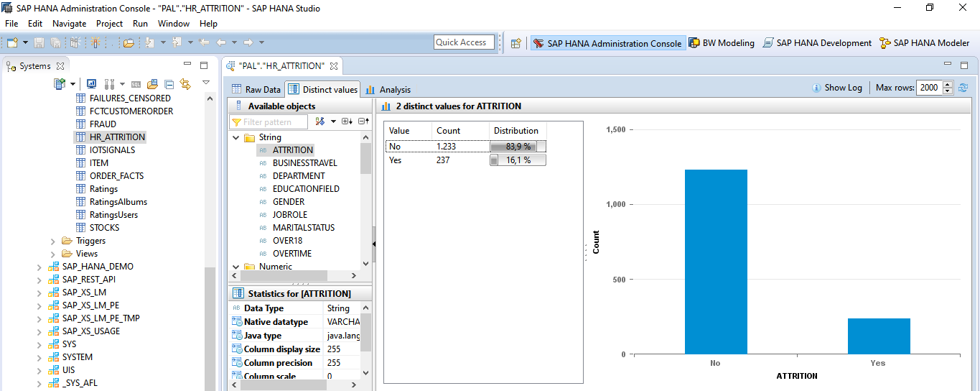The width and height of the screenshot is (980, 391).
Task: Select the HR_ATTRITION table in Systems tree
Action: pyautogui.click(x=117, y=137)
